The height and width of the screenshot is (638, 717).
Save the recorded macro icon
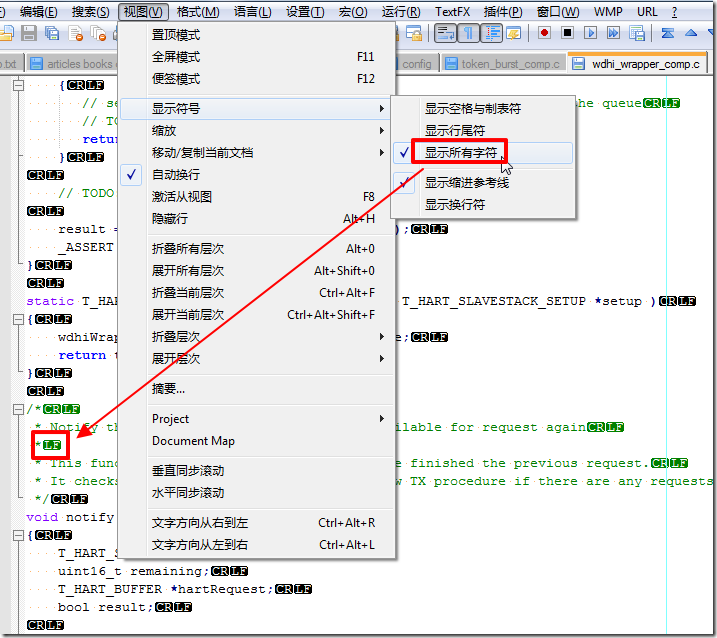[x=637, y=33]
